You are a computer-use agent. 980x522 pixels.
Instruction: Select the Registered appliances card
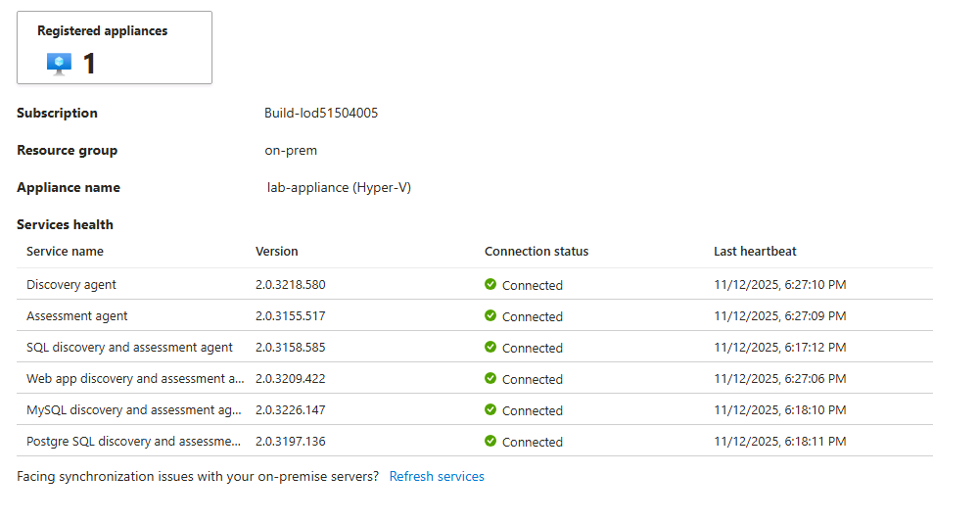tap(115, 48)
